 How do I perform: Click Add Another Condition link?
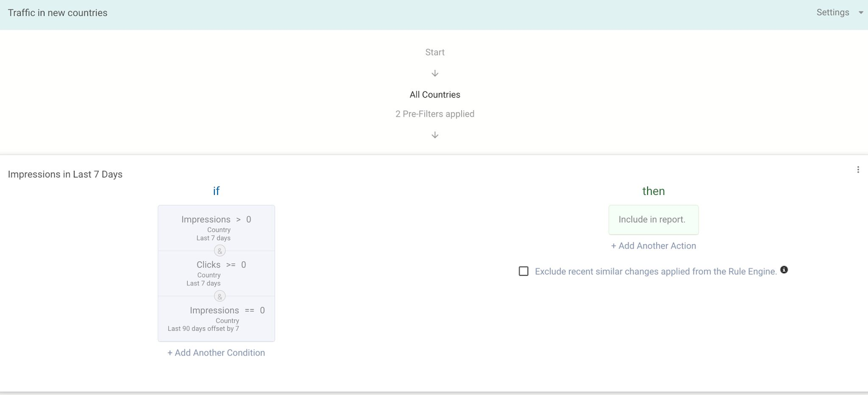tap(216, 353)
